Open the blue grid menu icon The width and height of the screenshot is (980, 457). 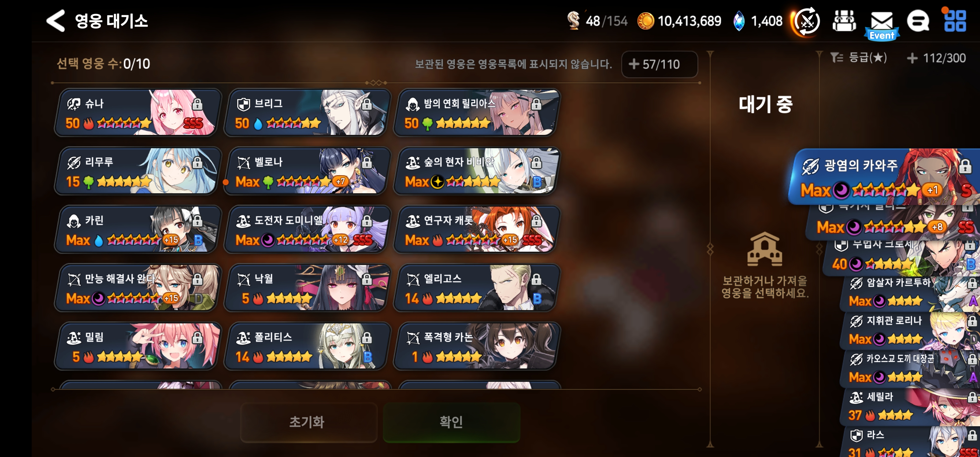955,21
